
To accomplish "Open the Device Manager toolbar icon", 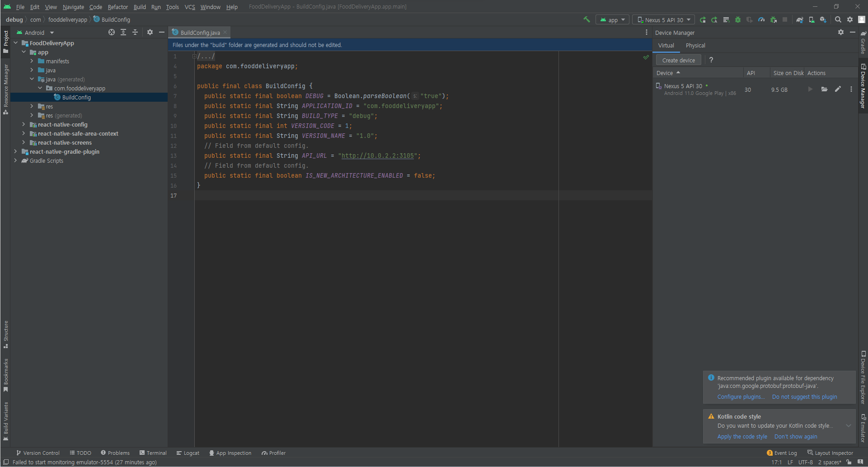I will 812,20.
